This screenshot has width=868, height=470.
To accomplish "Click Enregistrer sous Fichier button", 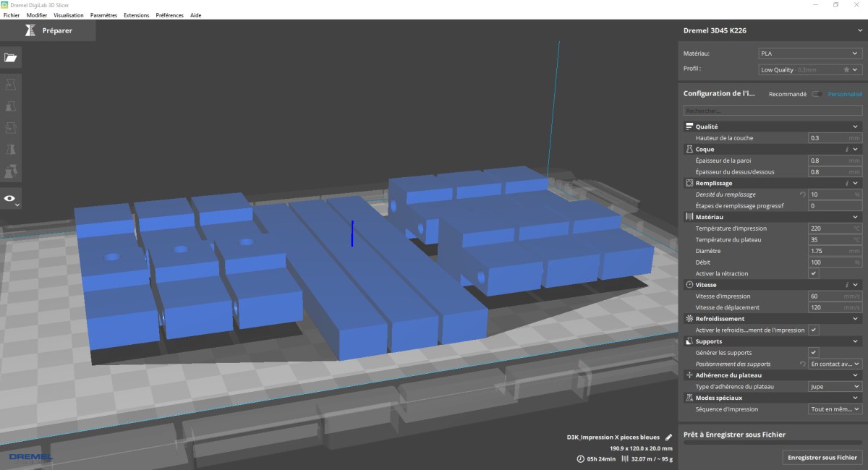I will (822, 457).
